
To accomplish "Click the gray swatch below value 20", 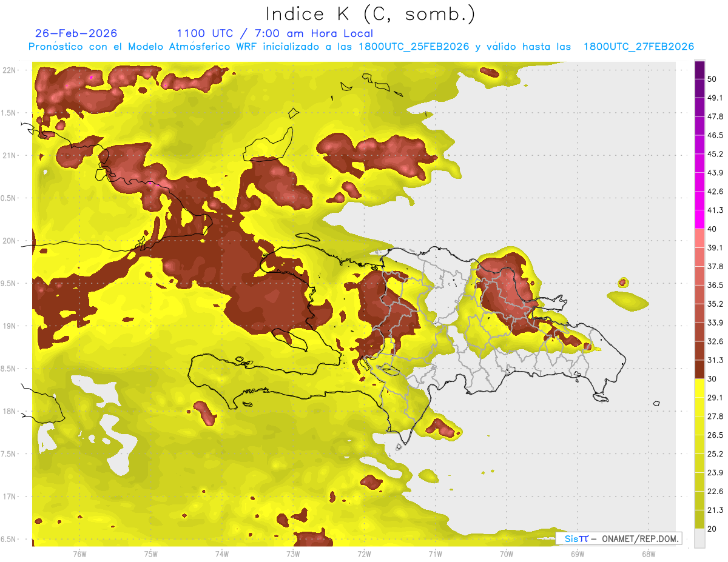I will tap(699, 538).
